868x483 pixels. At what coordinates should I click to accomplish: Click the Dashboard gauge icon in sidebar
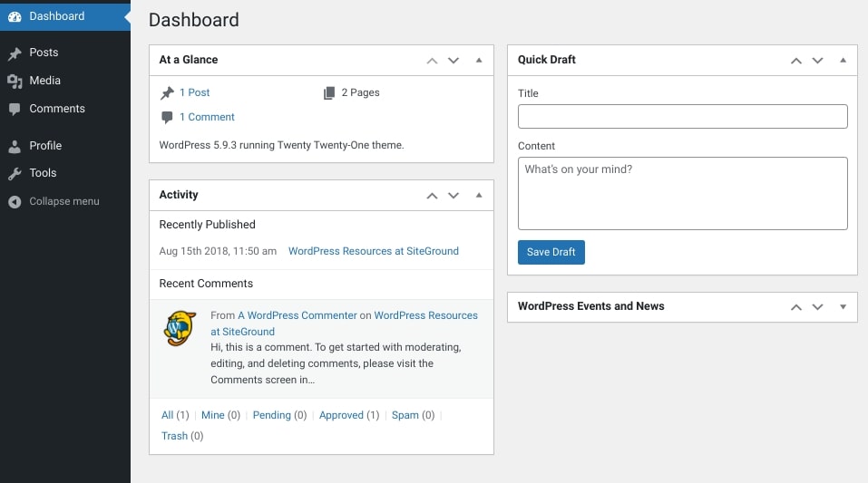(x=15, y=16)
